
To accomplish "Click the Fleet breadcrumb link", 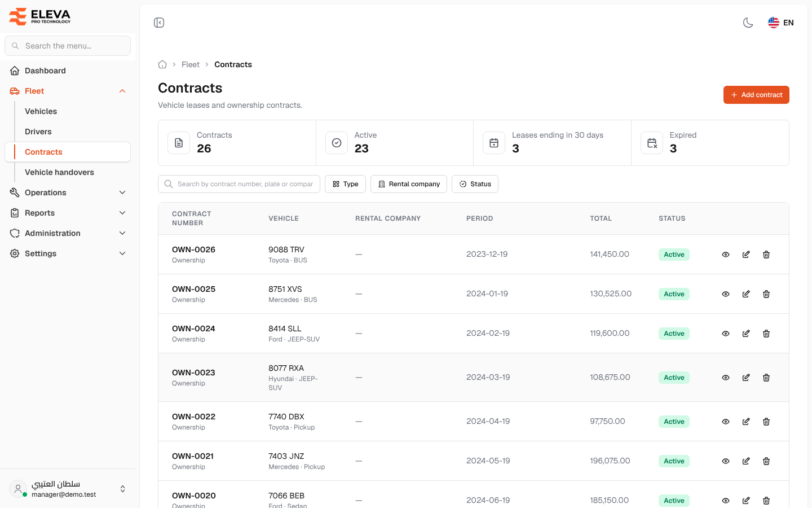I will (191, 64).
